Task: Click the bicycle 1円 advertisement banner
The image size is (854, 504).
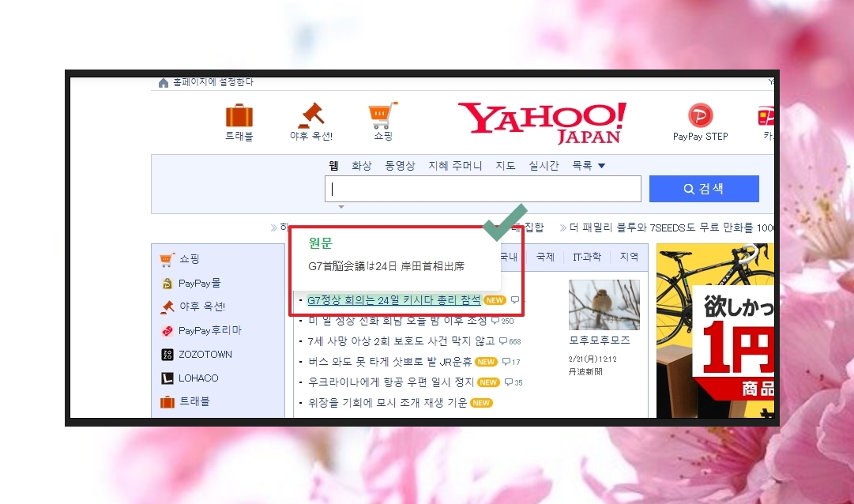Action: [715, 331]
